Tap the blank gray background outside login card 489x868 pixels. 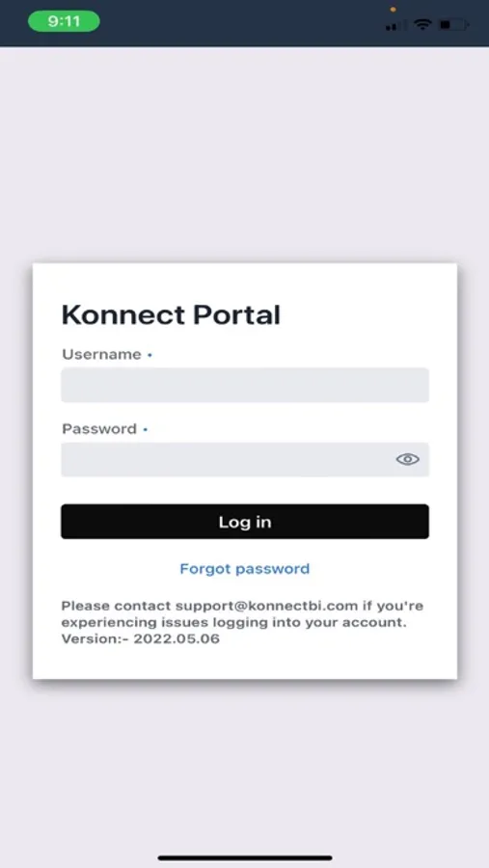pyautogui.click(x=245, y=155)
